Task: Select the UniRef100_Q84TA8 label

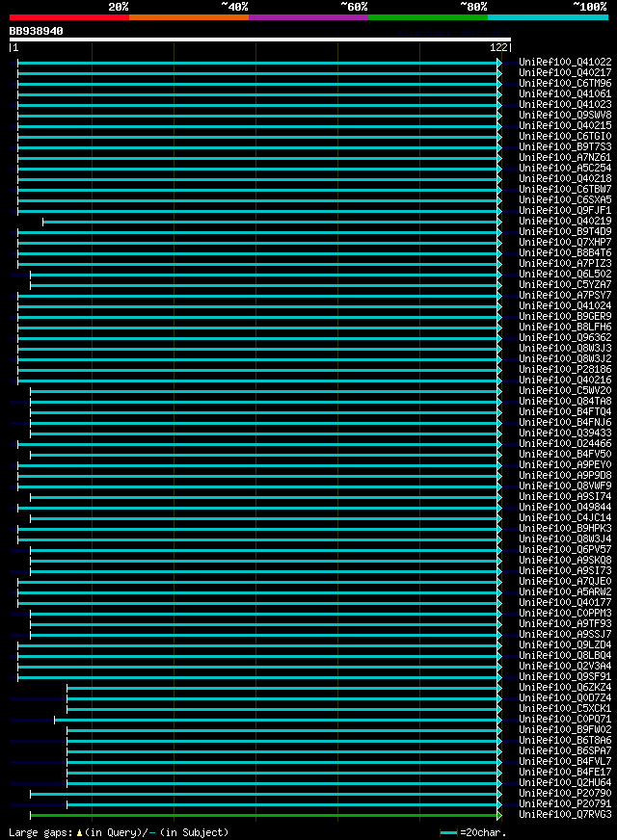Action: pos(565,402)
